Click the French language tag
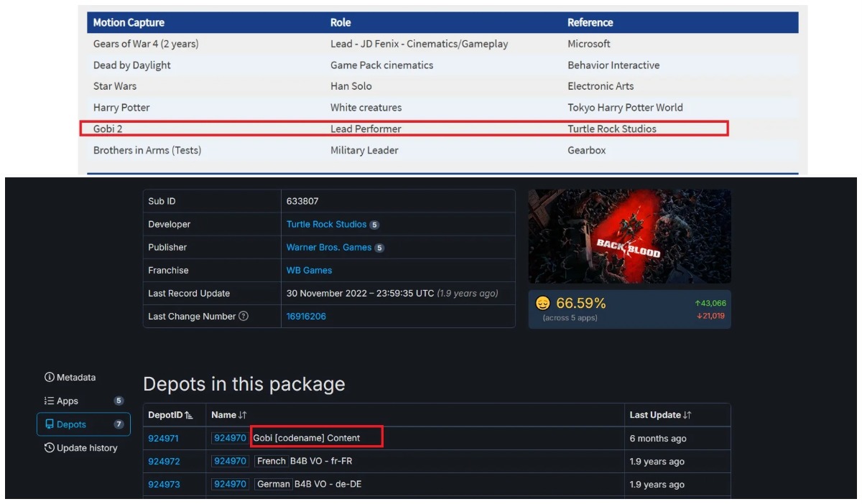This screenshot has width=862, height=504. (272, 461)
